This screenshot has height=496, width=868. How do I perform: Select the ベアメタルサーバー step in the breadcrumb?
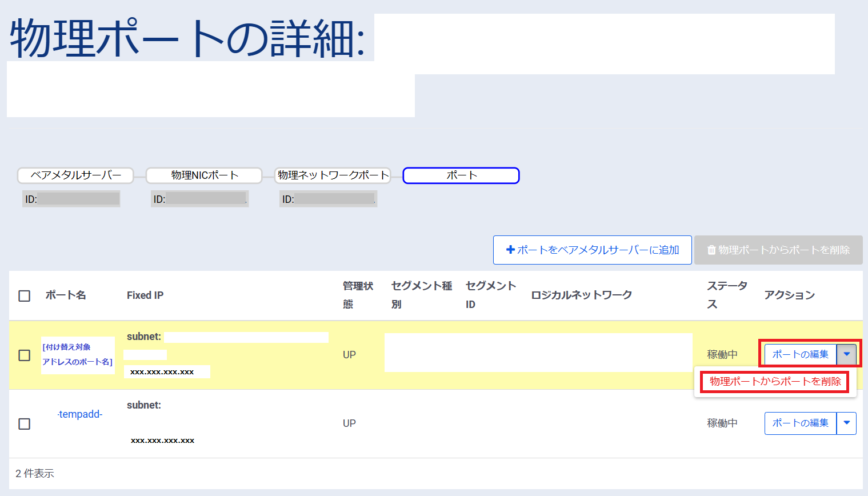75,175
